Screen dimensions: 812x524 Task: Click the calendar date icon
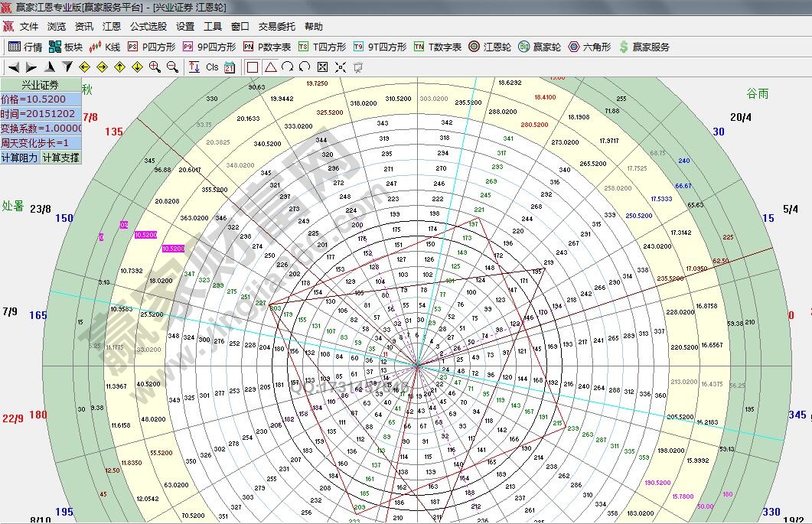(x=229, y=67)
